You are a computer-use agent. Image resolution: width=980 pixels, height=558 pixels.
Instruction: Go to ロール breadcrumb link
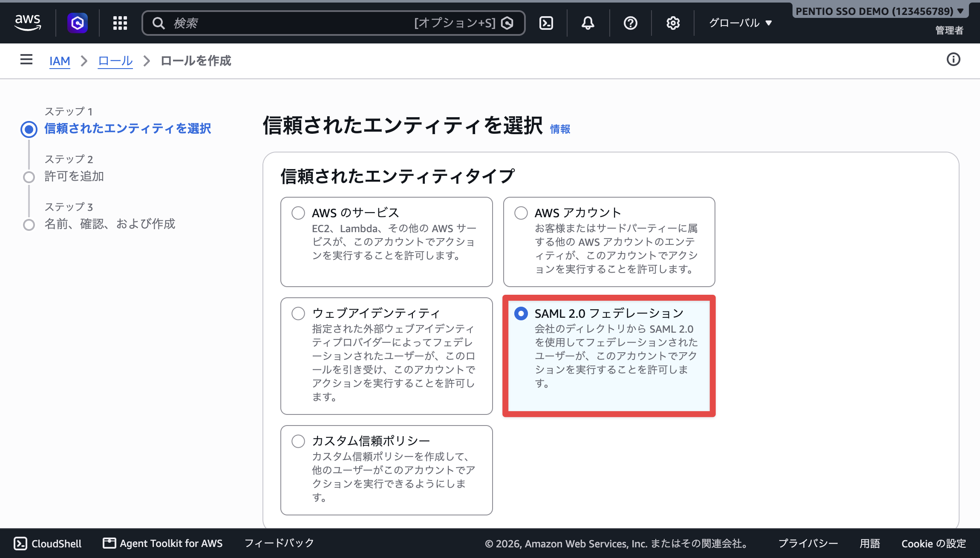tap(115, 61)
